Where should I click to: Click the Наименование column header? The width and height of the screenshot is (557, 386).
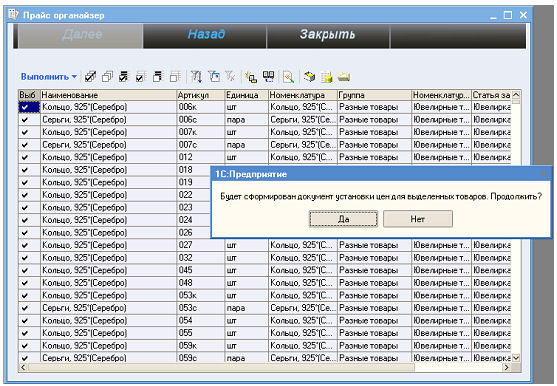[108, 95]
